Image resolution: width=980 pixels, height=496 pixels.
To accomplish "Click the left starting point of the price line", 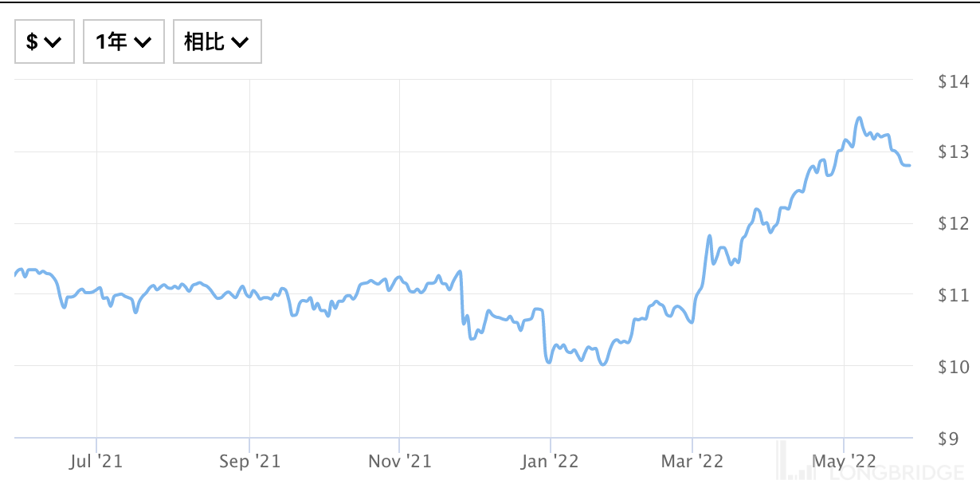I will pos(16,275).
